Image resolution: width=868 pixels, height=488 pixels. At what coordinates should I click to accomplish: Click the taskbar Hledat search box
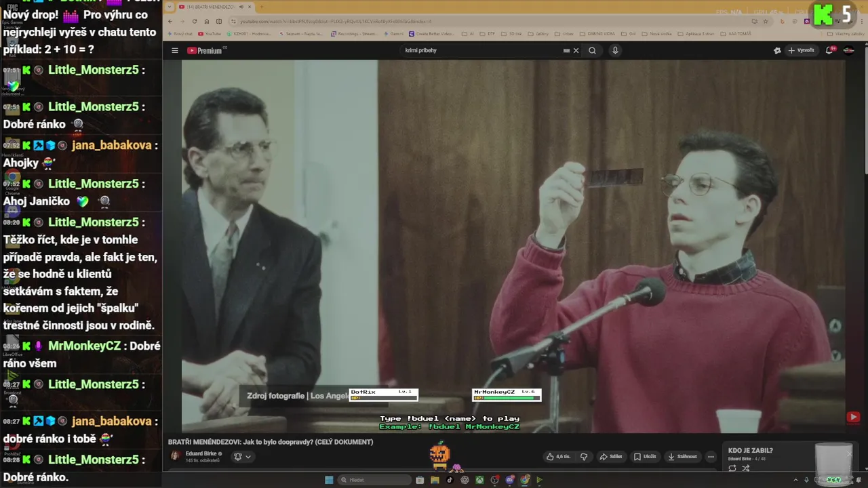(x=375, y=480)
